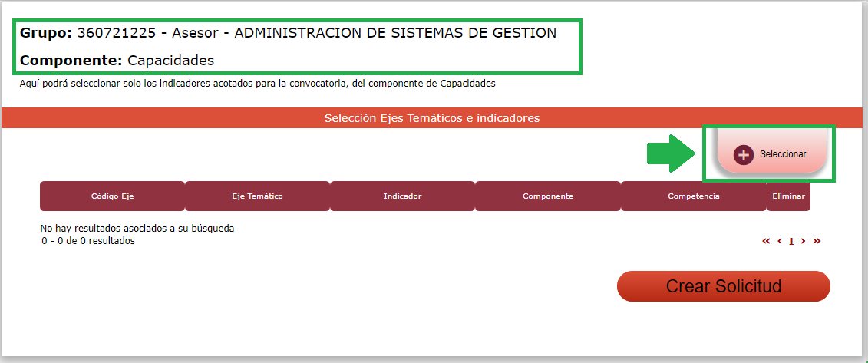The height and width of the screenshot is (363, 868).
Task: Advance to next page using right chevron
Action: coord(804,241)
